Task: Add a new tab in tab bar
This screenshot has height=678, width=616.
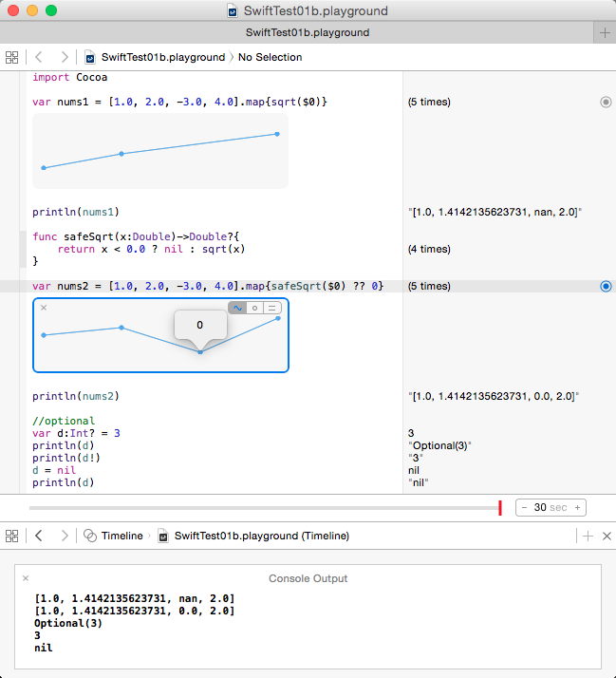Action: tap(605, 32)
